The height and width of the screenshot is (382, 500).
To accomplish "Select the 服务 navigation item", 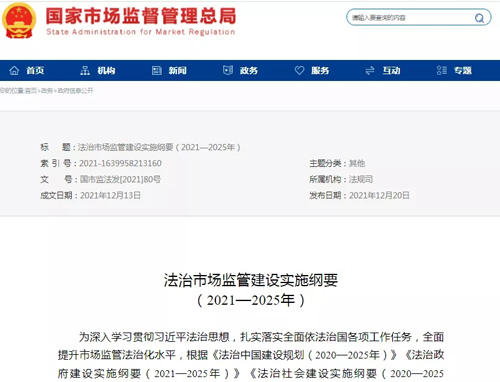I will 320,70.
